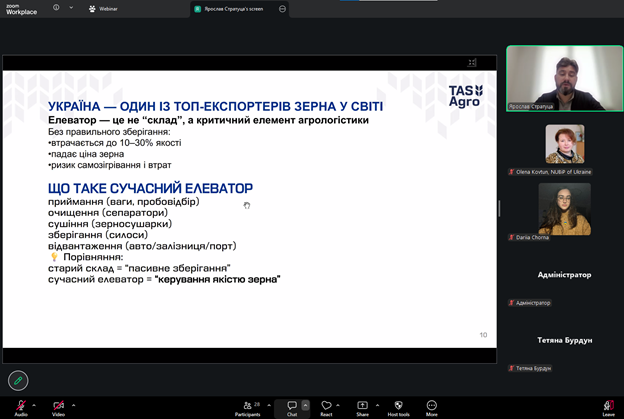Click line 'відвантаження (авто/залізниця/порт)'
This screenshot has width=624, height=419.
point(142,246)
